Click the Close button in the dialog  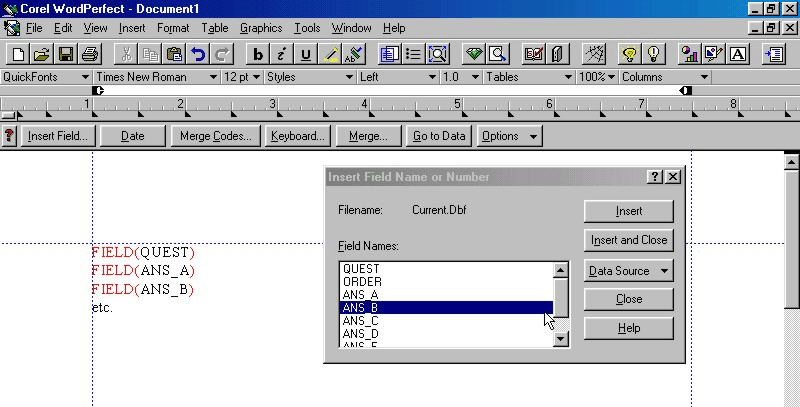(x=629, y=299)
